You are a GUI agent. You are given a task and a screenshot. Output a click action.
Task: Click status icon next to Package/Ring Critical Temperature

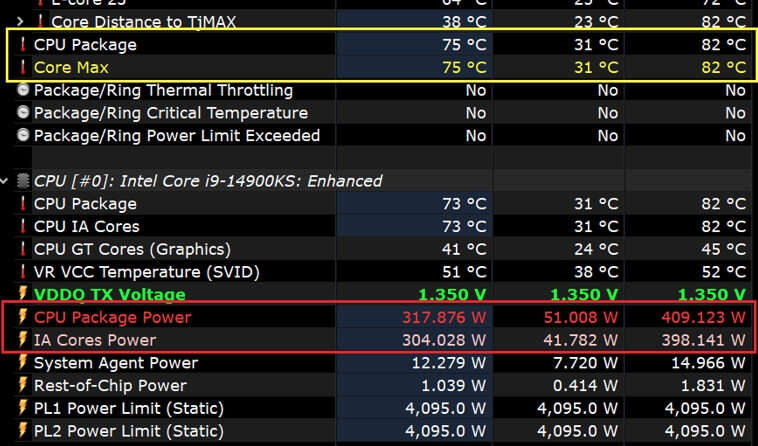coord(23,113)
